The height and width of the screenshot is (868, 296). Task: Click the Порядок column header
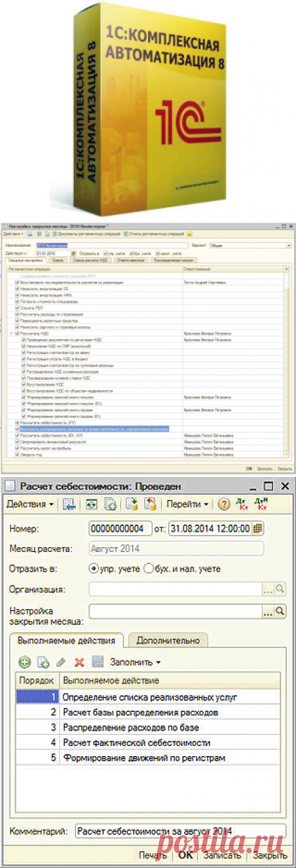[x=37, y=681]
